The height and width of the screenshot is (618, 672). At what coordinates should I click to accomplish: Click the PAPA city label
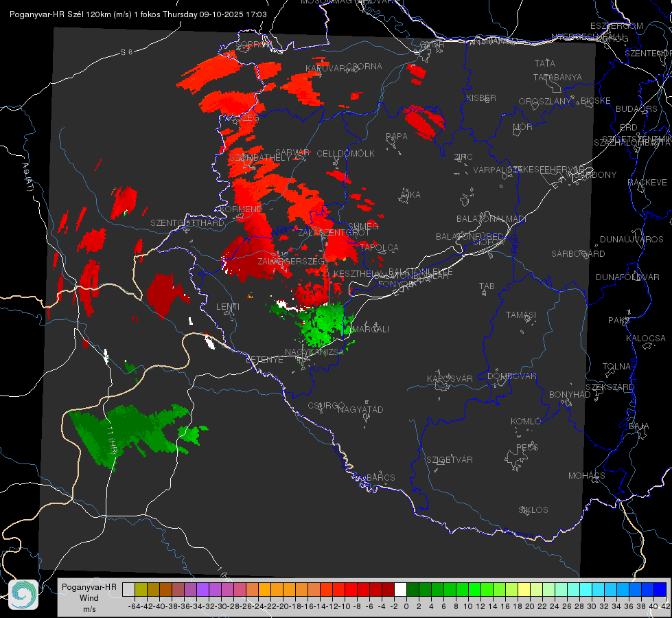click(397, 136)
